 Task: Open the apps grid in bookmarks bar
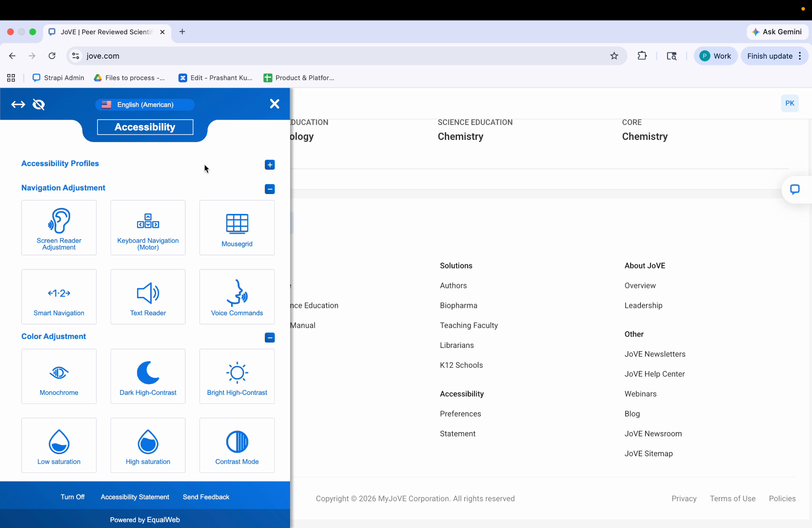pos(11,78)
